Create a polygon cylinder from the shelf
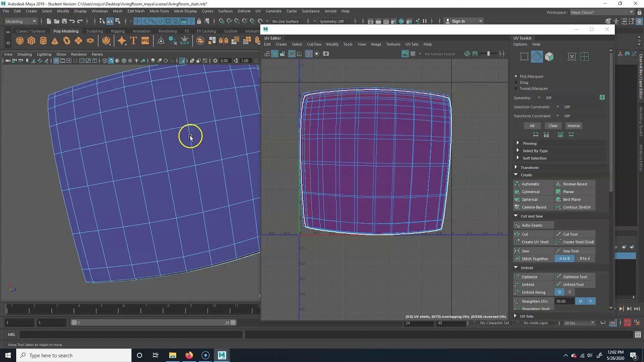The width and height of the screenshot is (644, 362). [x=43, y=41]
